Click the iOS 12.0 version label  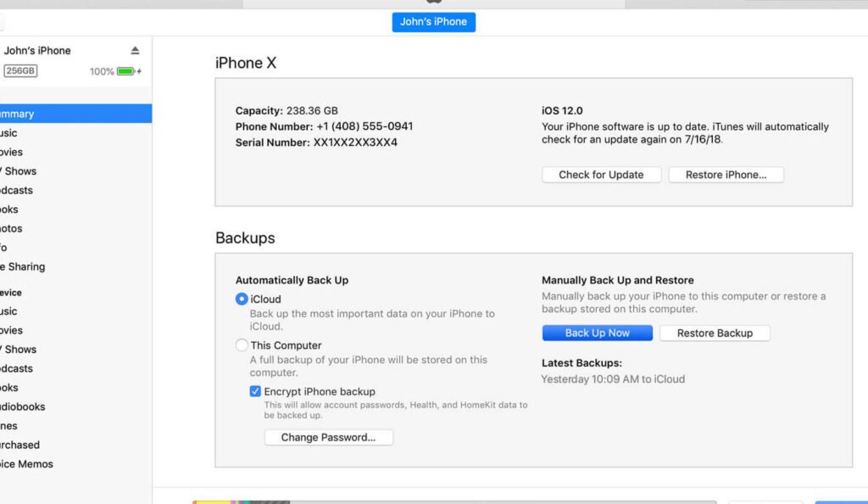[562, 111]
